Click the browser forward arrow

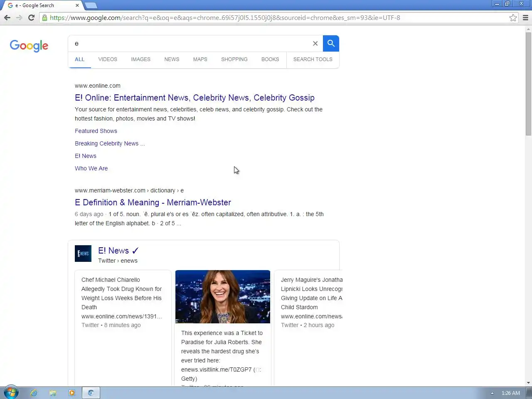pyautogui.click(x=19, y=17)
